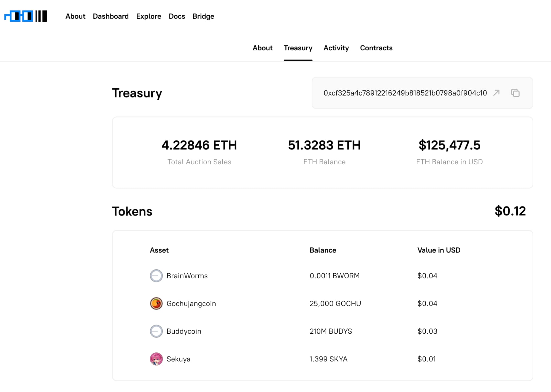Select the Treasury tab
This screenshot has width=551, height=392.
(298, 48)
